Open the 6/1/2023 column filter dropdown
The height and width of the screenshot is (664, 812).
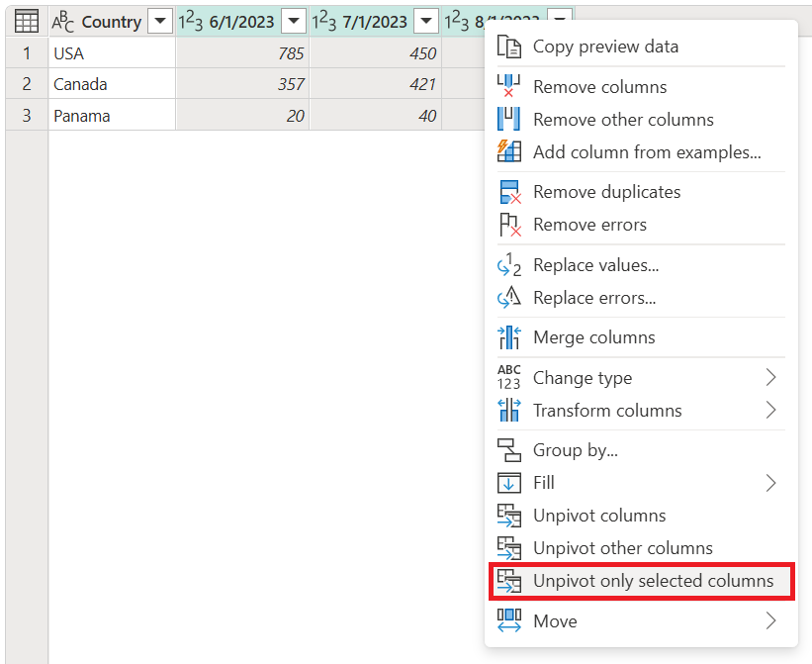tap(292, 21)
